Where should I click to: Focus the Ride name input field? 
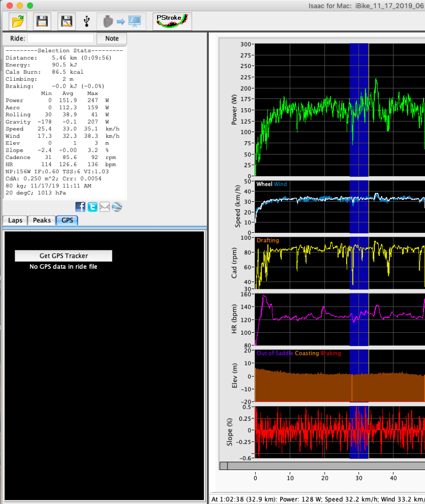click(60, 38)
